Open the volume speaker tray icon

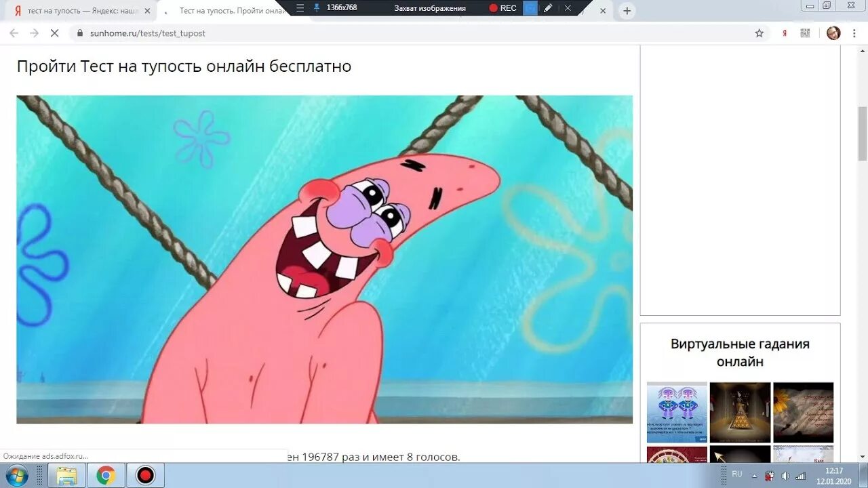click(785, 476)
